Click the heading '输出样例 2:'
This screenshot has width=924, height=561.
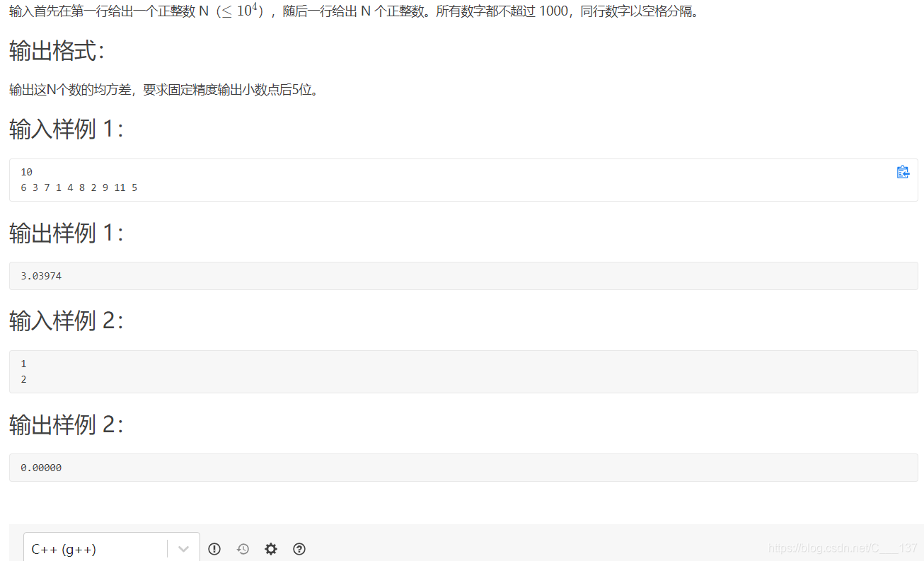coord(67,424)
